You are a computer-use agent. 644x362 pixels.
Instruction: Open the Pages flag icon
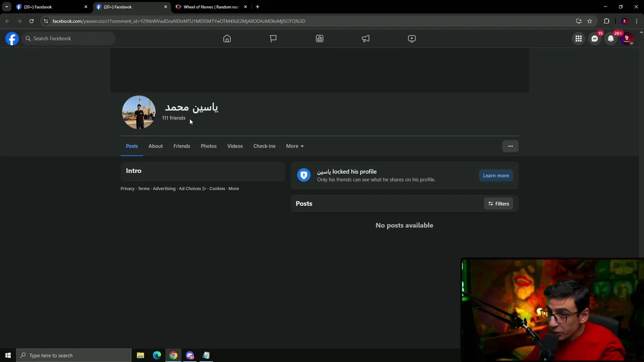(x=273, y=39)
